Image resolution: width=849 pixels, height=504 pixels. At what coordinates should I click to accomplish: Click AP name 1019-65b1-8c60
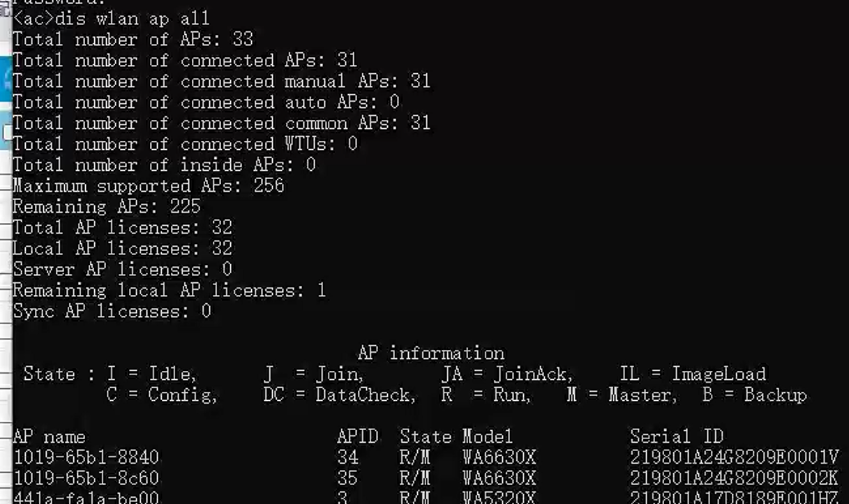point(86,479)
